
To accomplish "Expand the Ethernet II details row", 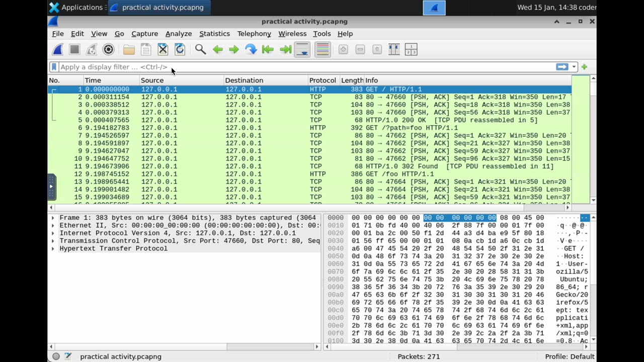I will coord(53,225).
